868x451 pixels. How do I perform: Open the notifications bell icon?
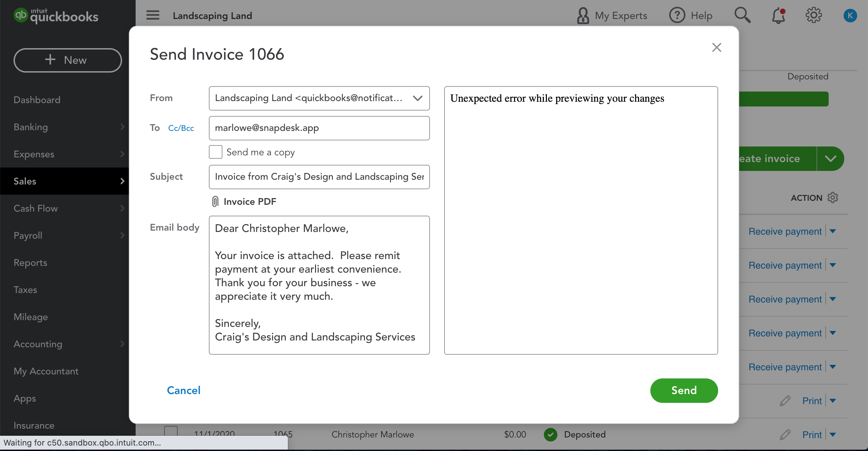778,16
